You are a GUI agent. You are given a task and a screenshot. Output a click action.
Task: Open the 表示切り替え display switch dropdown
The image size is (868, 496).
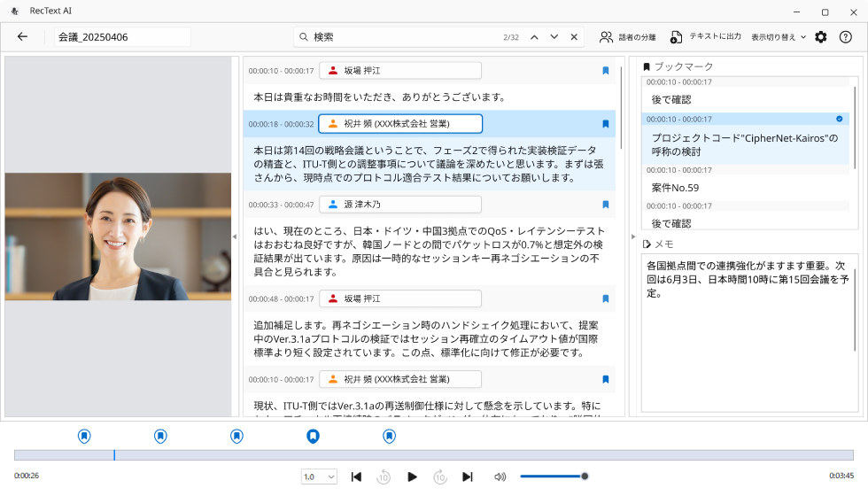[x=779, y=37]
